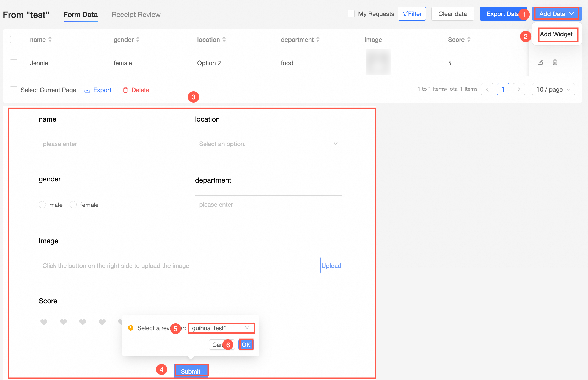The image size is (588, 380).
Task: Switch to the Receipt Review tab
Action: click(136, 15)
